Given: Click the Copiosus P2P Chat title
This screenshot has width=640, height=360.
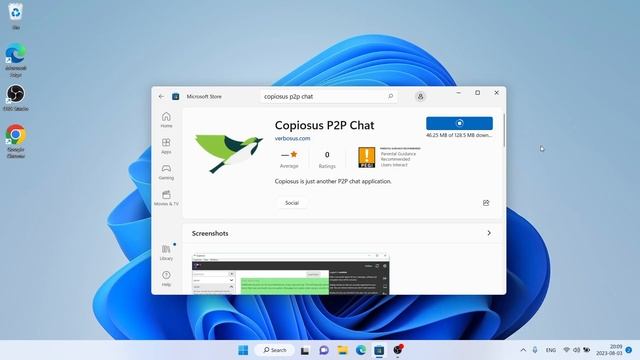Looking at the screenshot, I should click(x=324, y=125).
